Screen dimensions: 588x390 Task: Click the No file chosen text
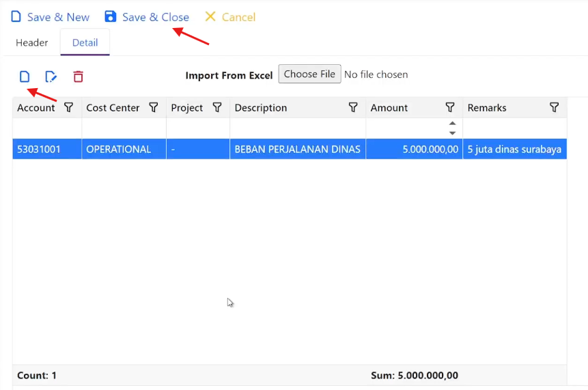click(x=376, y=74)
